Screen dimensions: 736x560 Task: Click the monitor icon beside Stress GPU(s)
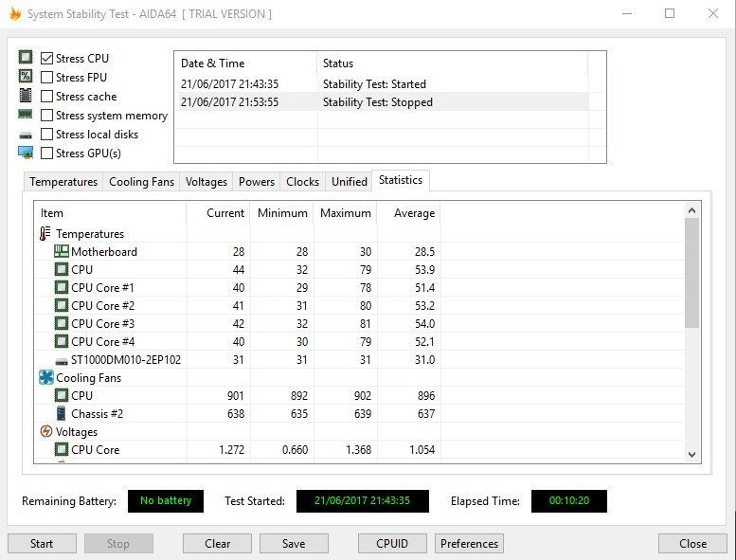coord(26,153)
